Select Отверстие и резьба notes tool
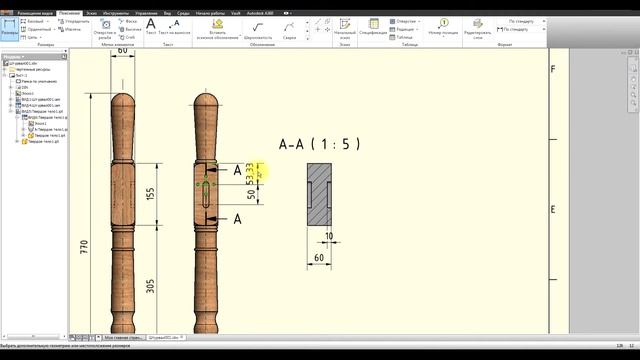The height and width of the screenshot is (360, 640). [105, 29]
